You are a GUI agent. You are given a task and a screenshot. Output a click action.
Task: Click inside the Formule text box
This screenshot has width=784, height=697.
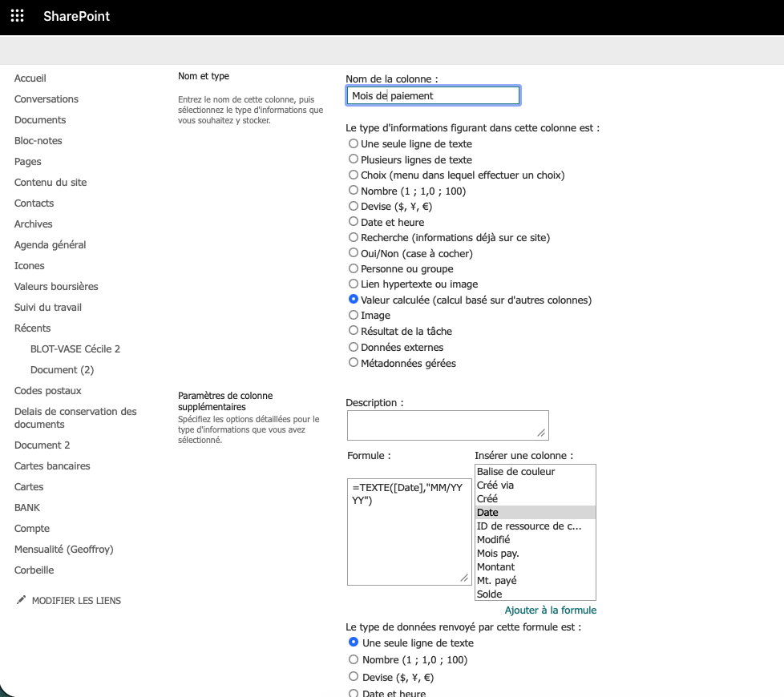pos(409,532)
